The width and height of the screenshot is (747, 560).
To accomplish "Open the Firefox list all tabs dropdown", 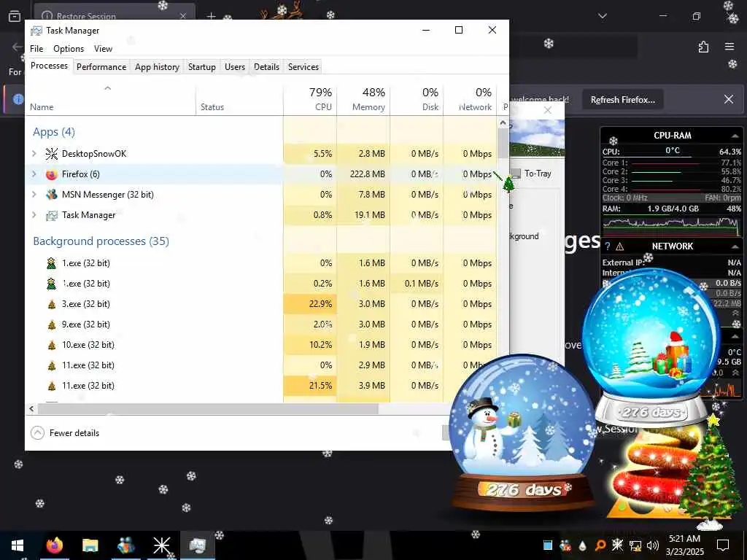I will 602,16.
